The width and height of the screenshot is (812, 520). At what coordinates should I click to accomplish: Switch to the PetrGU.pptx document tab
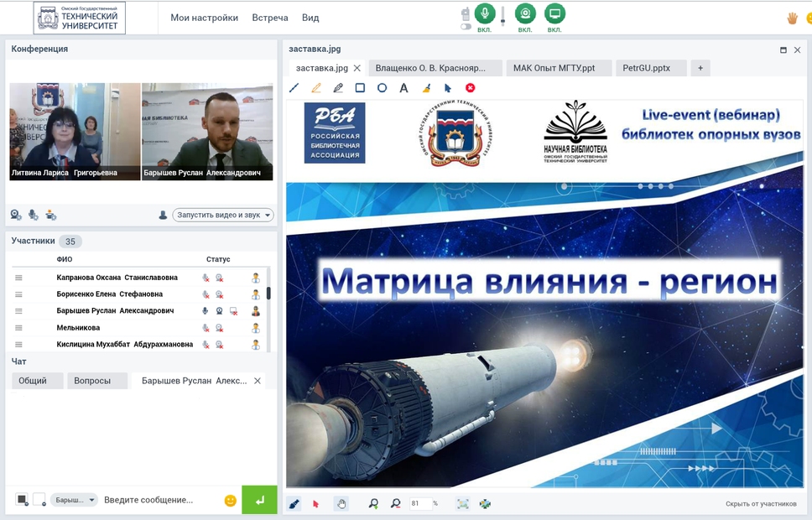click(x=650, y=68)
